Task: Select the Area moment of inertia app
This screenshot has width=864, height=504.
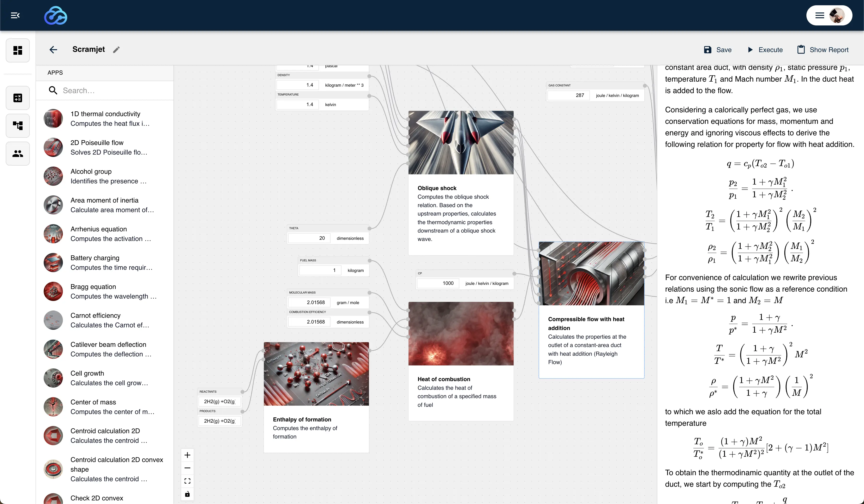Action: pos(105,205)
